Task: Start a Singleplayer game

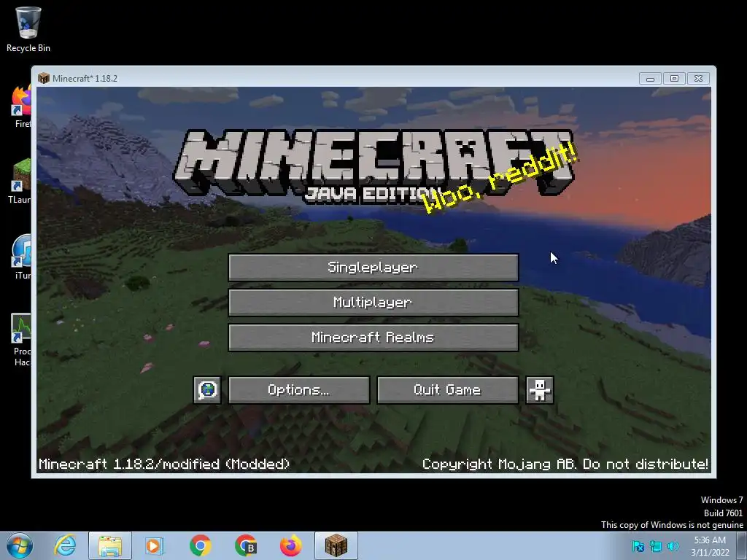Action: click(373, 267)
